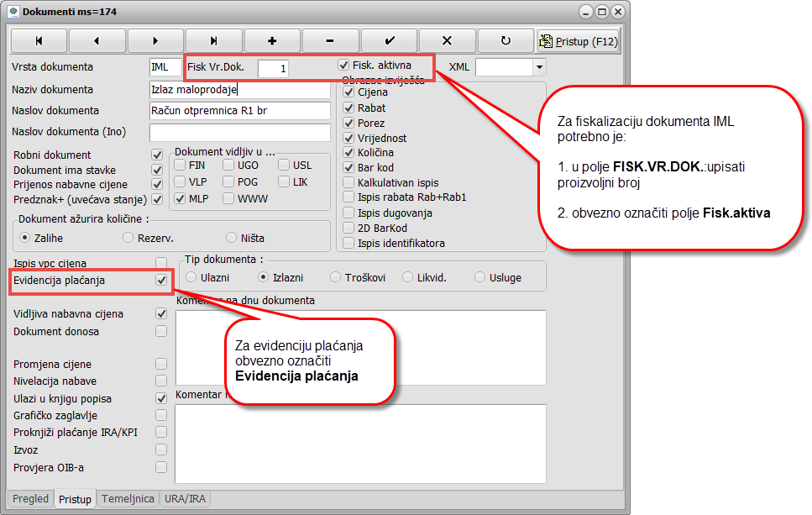The height and width of the screenshot is (515, 812).
Task: Refresh data toolbar button
Action: click(x=506, y=41)
